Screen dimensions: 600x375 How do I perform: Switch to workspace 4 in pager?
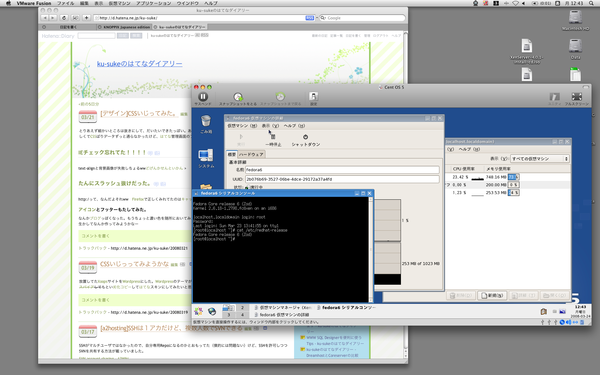click(242, 315)
